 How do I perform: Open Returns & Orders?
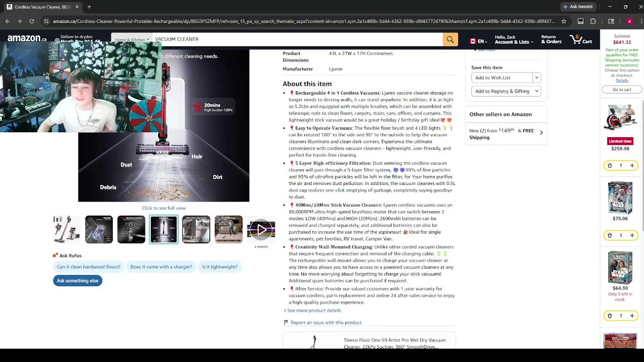point(551,39)
